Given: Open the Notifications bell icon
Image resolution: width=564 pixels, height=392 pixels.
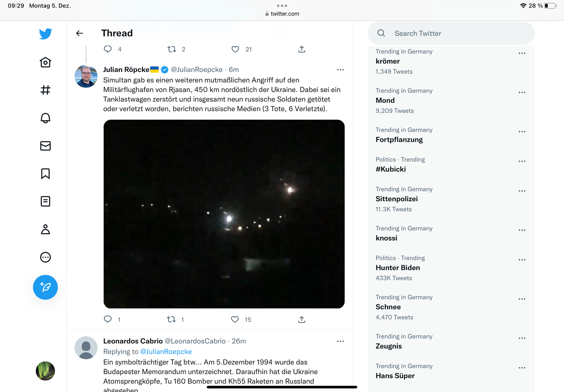Looking at the screenshot, I should coord(45,118).
